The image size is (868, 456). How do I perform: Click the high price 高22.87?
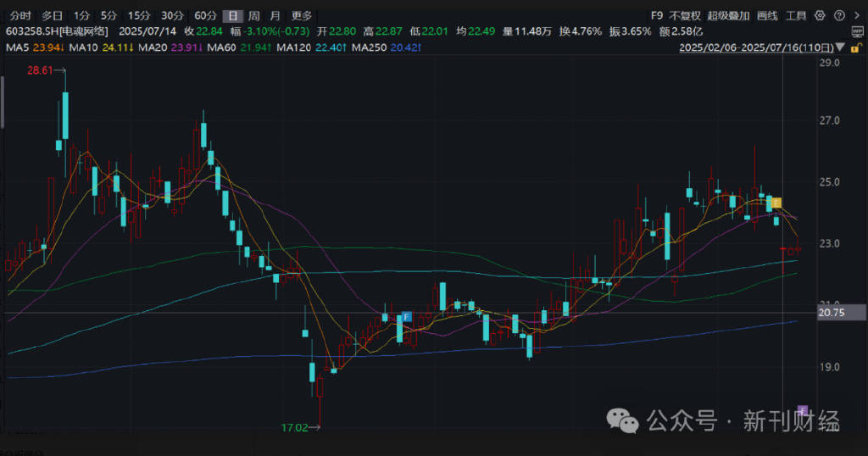[383, 31]
